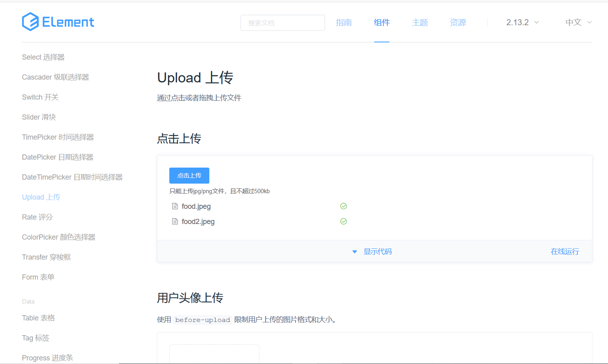Click the chevron next to version 2.13.2
The width and height of the screenshot is (608, 364).
coord(536,22)
